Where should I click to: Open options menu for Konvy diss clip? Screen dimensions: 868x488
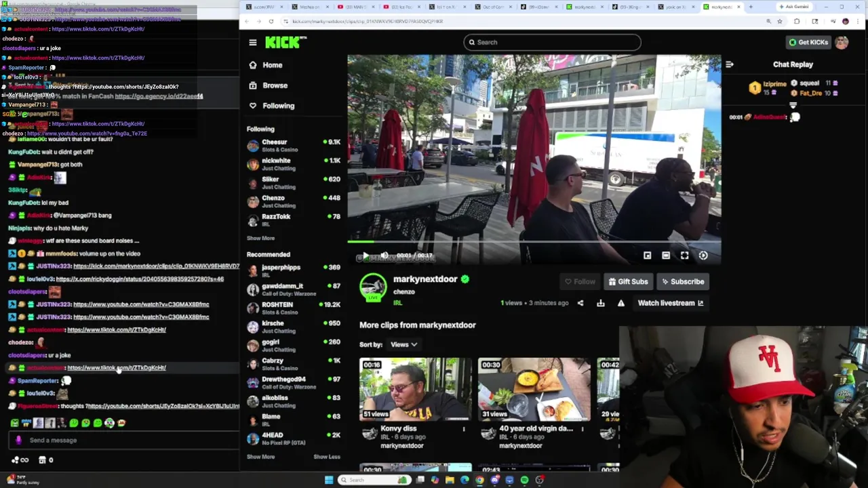click(464, 429)
